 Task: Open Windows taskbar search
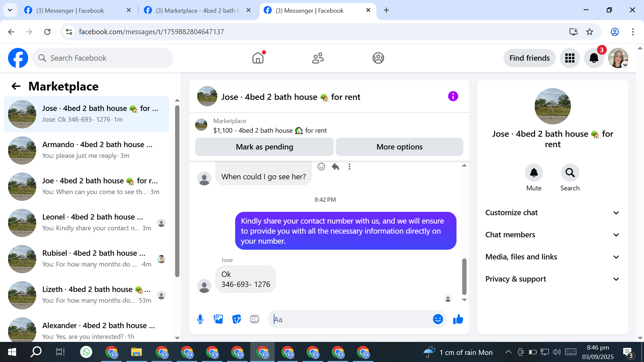36,352
